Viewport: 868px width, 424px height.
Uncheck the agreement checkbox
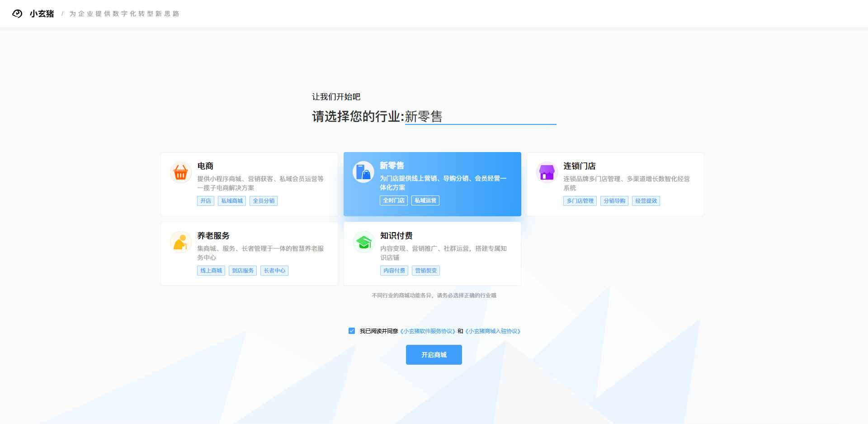tap(352, 331)
